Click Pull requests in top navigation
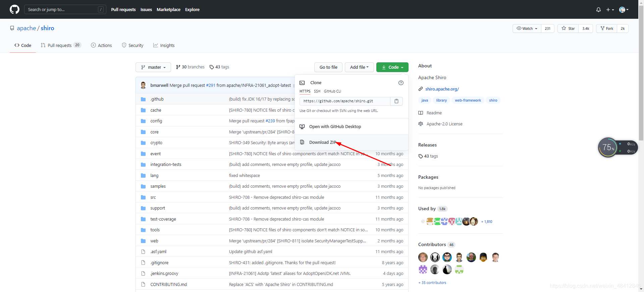This screenshot has height=292, width=644. (x=123, y=9)
